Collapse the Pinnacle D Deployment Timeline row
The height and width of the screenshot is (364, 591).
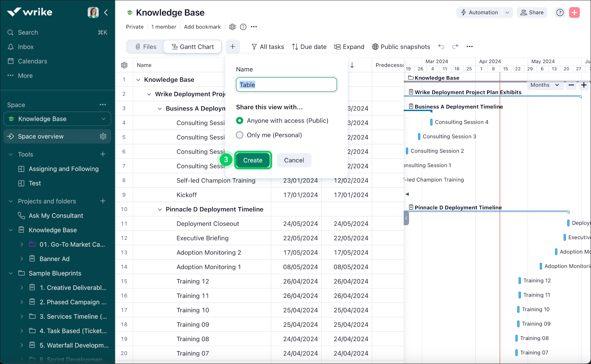pyautogui.click(x=160, y=209)
